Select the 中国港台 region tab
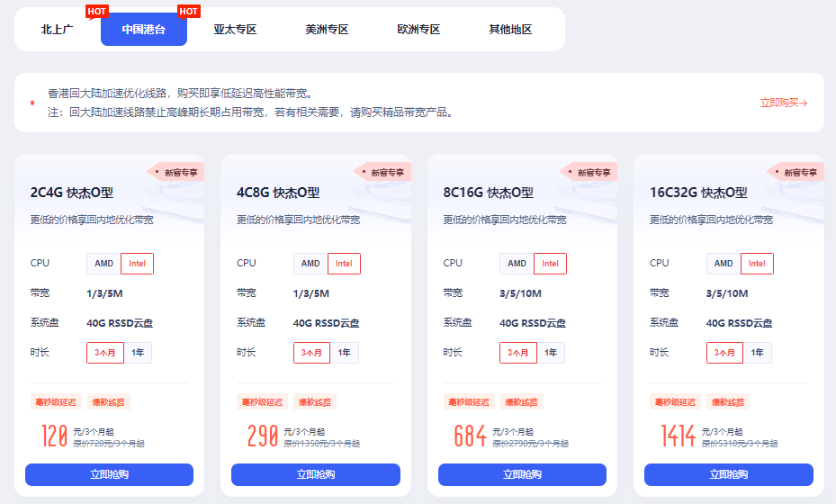 (x=144, y=30)
